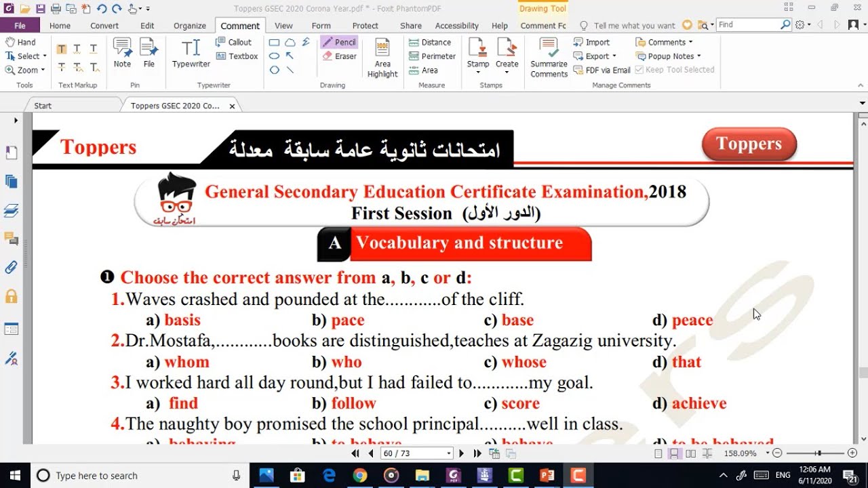The width and height of the screenshot is (868, 488).
Task: Open the attachments paperclip panel
Action: pos(12,267)
